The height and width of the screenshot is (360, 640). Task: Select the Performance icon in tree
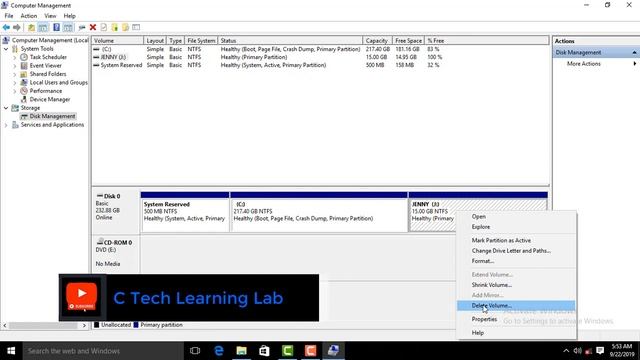pos(24,91)
